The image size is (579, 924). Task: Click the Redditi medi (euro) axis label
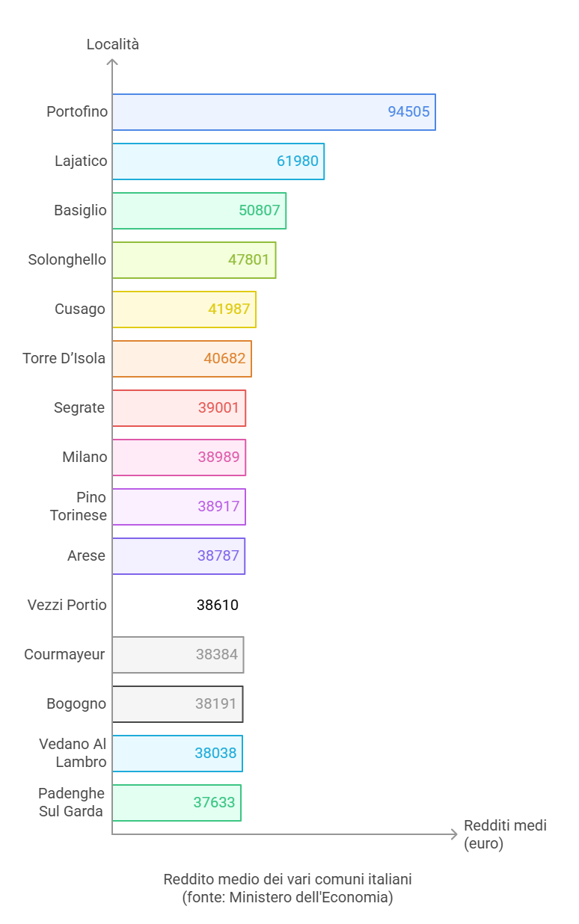pyautogui.click(x=506, y=834)
